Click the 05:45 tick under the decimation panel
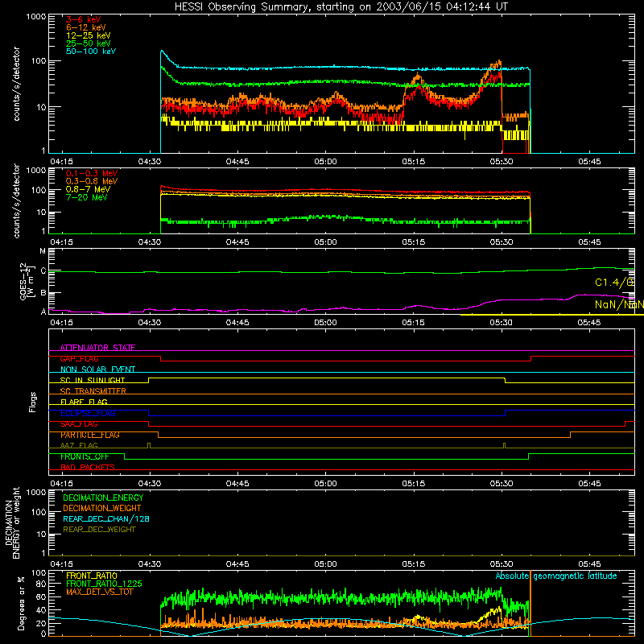 [589, 564]
